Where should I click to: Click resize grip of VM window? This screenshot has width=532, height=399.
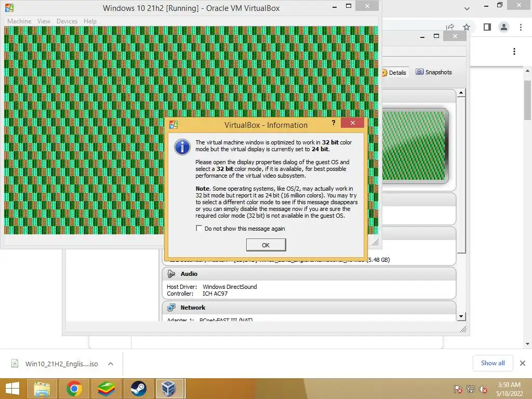click(375, 242)
